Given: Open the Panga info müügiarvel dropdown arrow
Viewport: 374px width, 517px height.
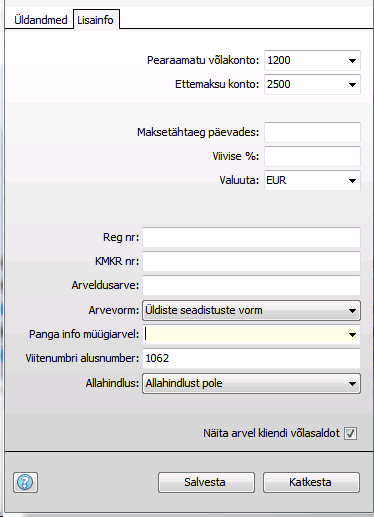Looking at the screenshot, I should pos(352,334).
